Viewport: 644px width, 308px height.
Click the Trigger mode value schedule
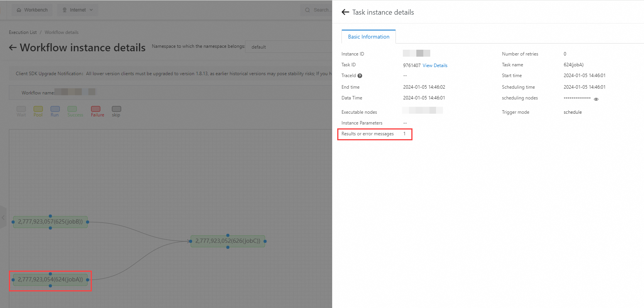(x=573, y=112)
